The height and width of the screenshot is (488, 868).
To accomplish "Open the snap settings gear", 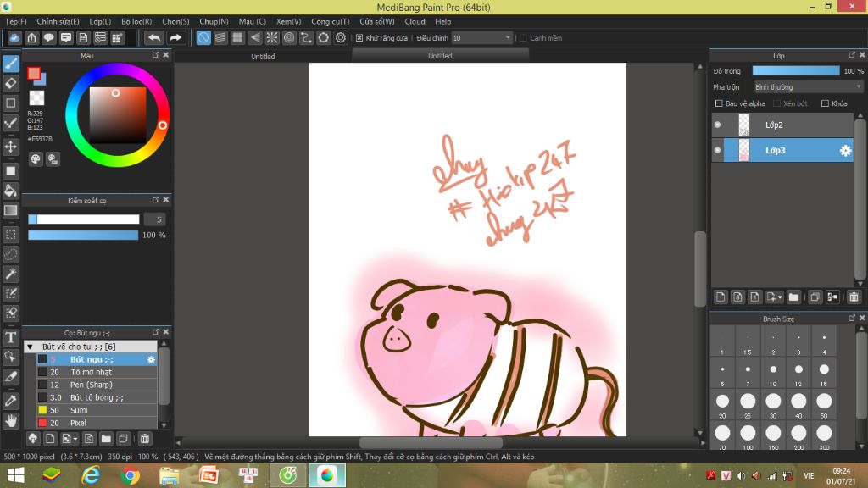I will pos(341,37).
